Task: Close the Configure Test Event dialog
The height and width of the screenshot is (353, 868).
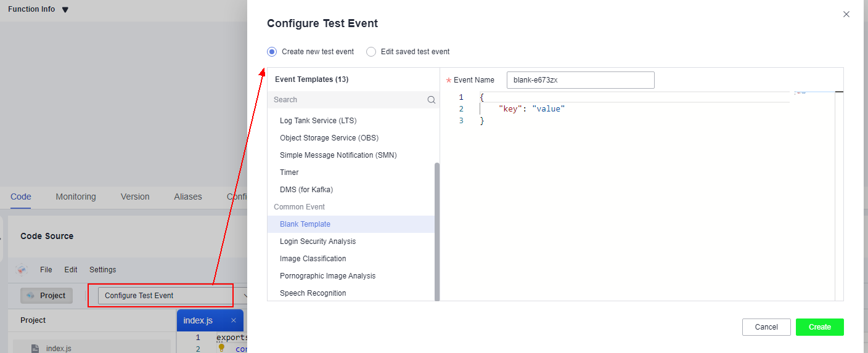Action: point(846,14)
